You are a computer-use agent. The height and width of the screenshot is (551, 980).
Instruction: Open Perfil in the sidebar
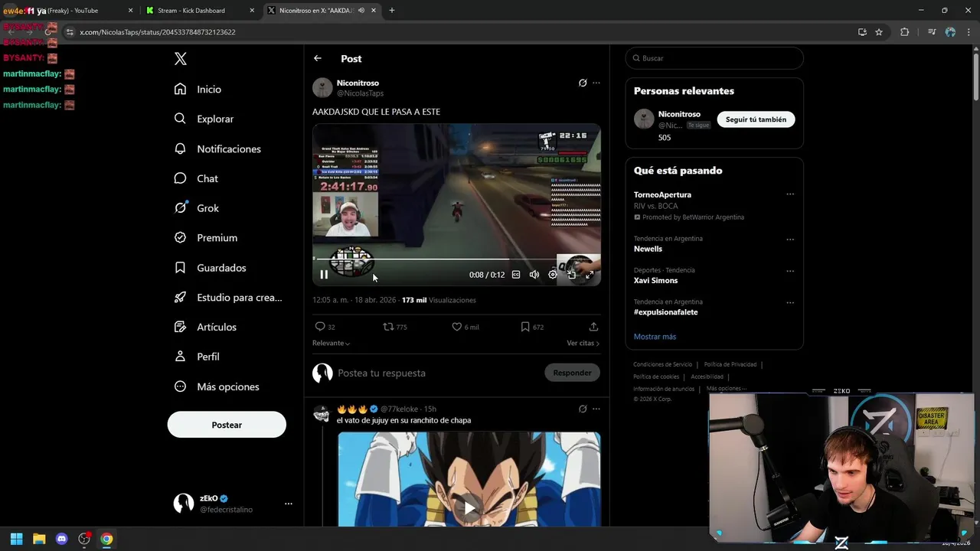click(x=196, y=357)
